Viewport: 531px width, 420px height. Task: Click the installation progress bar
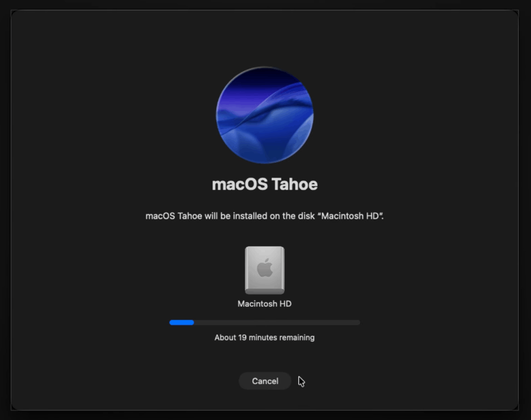[265, 323]
